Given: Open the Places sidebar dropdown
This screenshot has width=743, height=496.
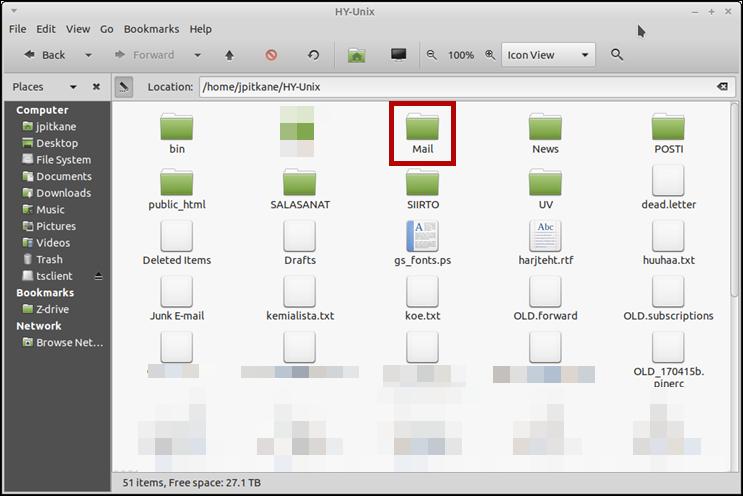Looking at the screenshot, I should tap(73, 87).
